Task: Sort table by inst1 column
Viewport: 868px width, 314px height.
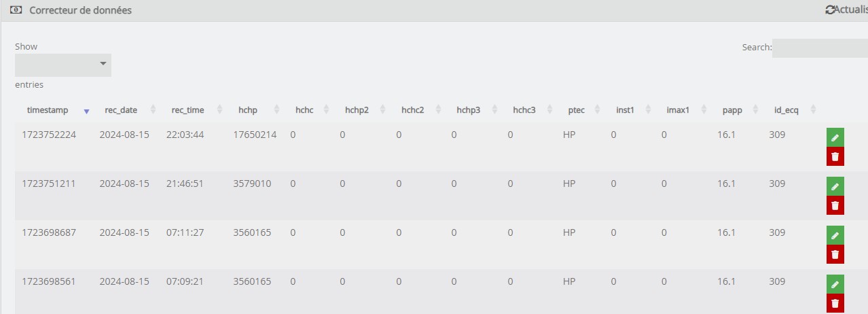Action: click(x=625, y=110)
